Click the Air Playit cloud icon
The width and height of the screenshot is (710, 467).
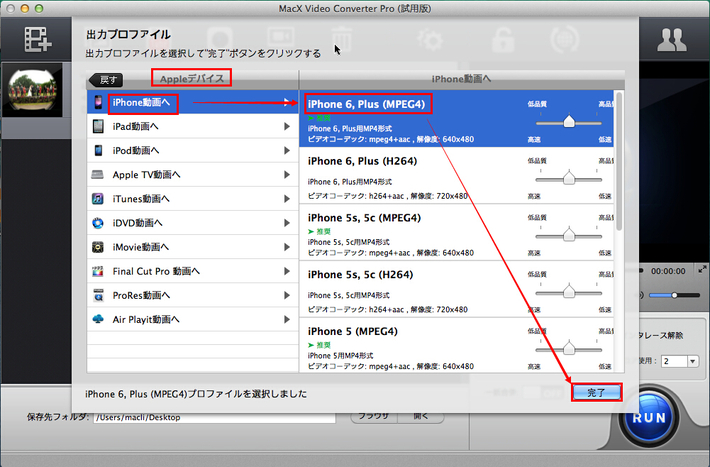point(98,319)
